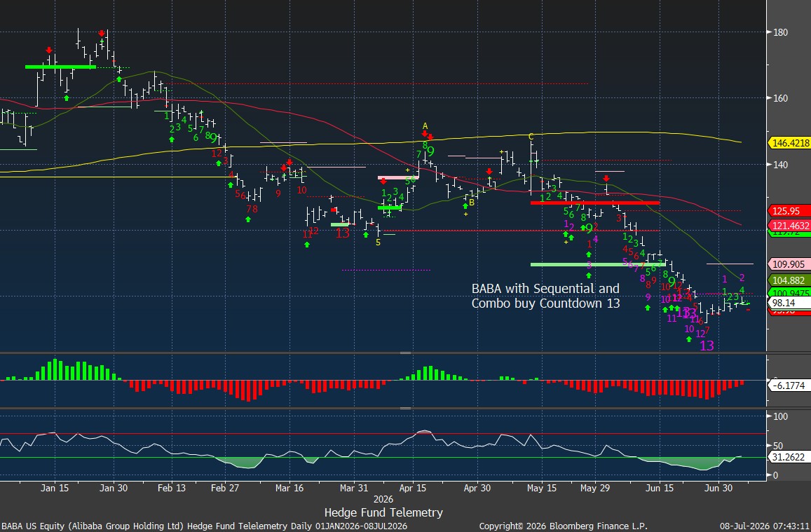811x532 pixels.
Task: Select the Apr 15 date axis label
Action: click(414, 488)
